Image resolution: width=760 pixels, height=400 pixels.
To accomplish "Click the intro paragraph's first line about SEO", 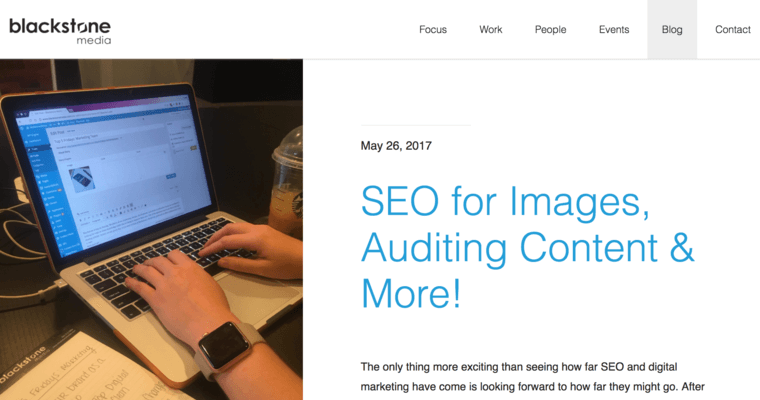I will 519,367.
